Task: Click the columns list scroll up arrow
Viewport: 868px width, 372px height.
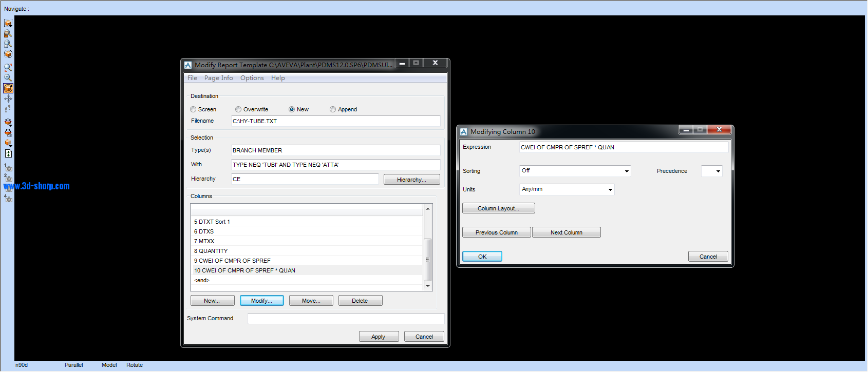Action: (427, 209)
